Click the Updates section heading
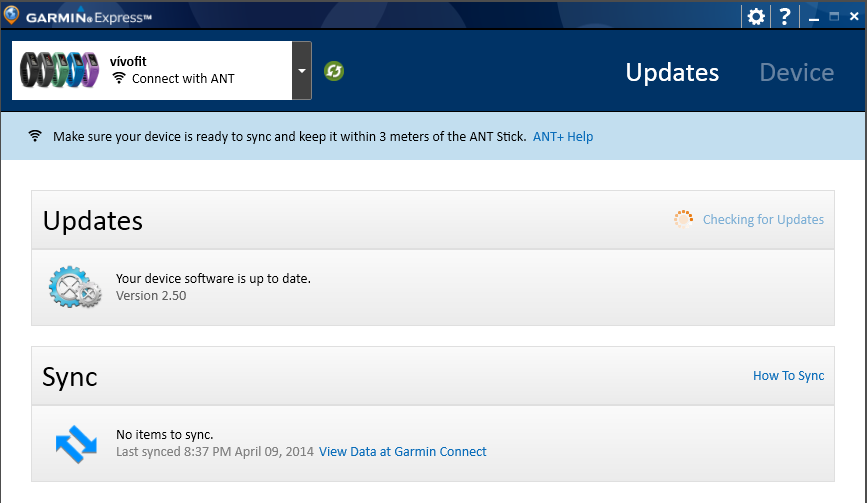Viewport: 867px width, 503px height. coord(92,221)
